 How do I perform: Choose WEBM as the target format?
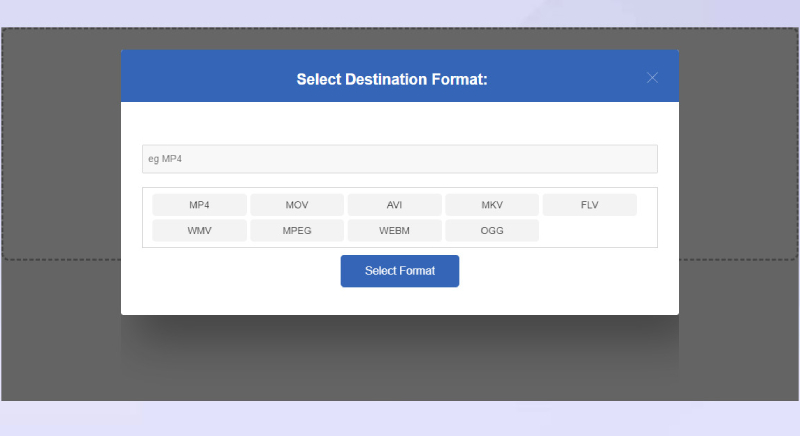point(394,231)
